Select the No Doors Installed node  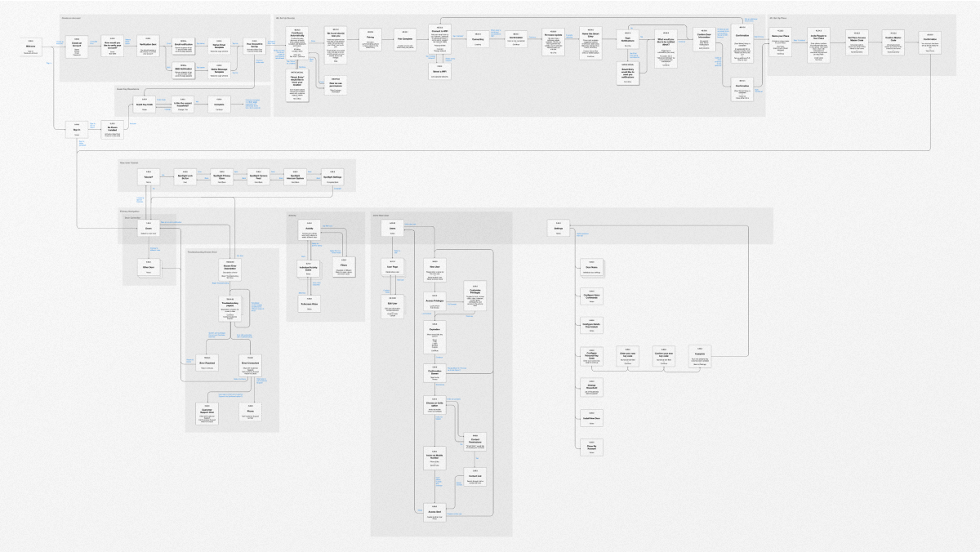click(x=114, y=131)
